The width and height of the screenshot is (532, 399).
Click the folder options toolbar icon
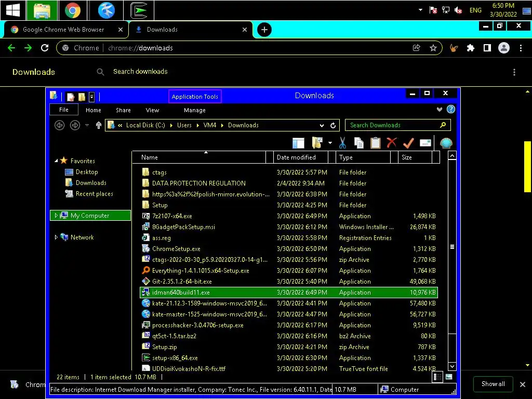point(317,143)
